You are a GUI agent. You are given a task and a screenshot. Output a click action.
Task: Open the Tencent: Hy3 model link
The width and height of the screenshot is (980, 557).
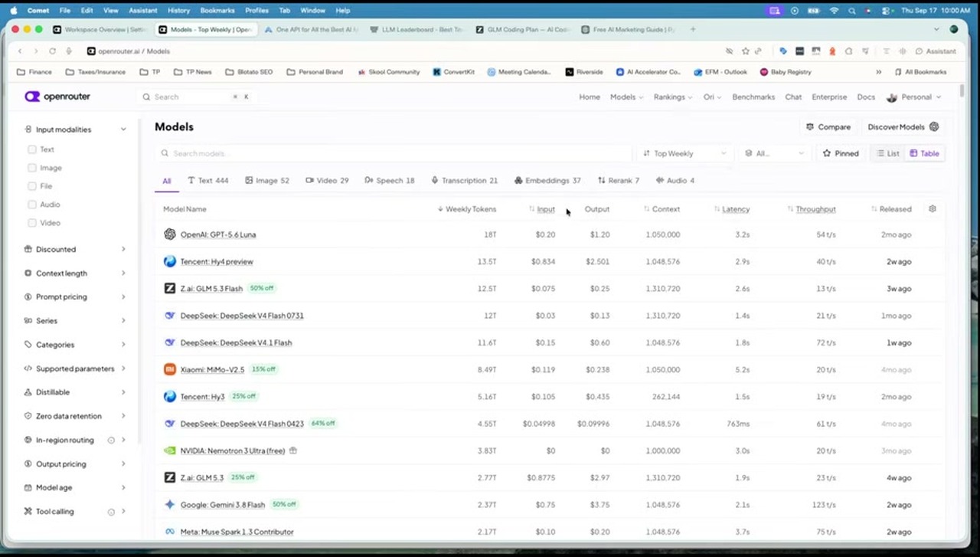pos(202,397)
